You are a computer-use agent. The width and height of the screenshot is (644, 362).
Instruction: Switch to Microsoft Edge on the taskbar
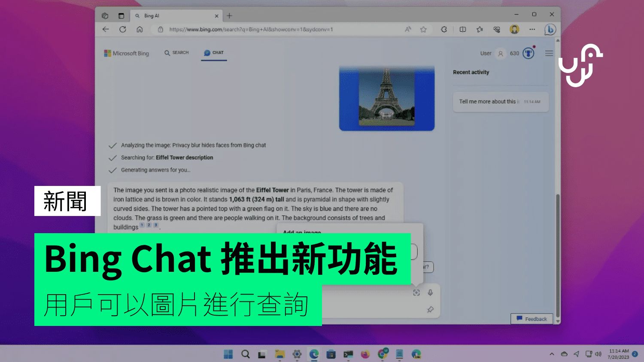pyautogui.click(x=314, y=354)
